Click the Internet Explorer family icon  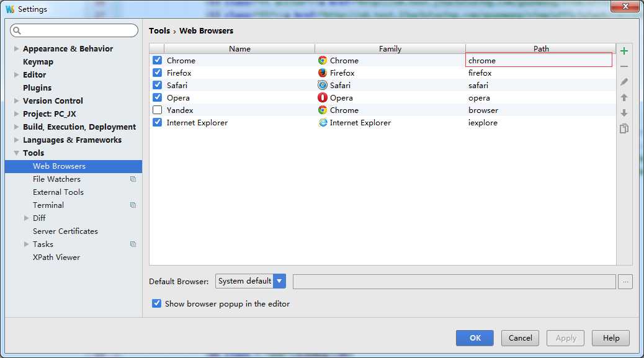tap(323, 122)
